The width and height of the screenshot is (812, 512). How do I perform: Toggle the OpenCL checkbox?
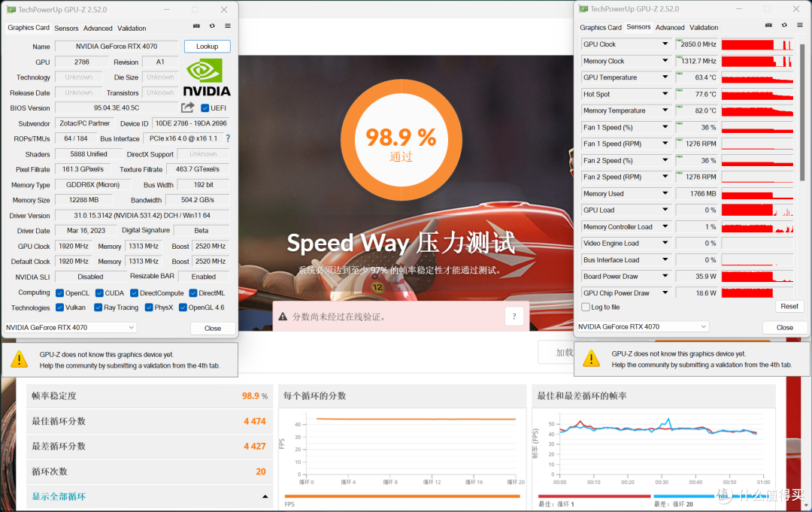tap(59, 293)
